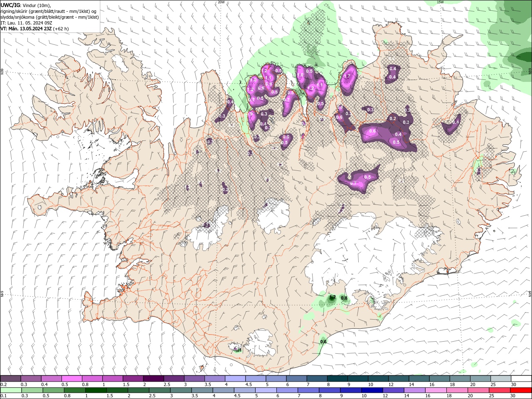
Task: Click the '12' label under the lower legend
Action: pyautogui.click(x=385, y=396)
